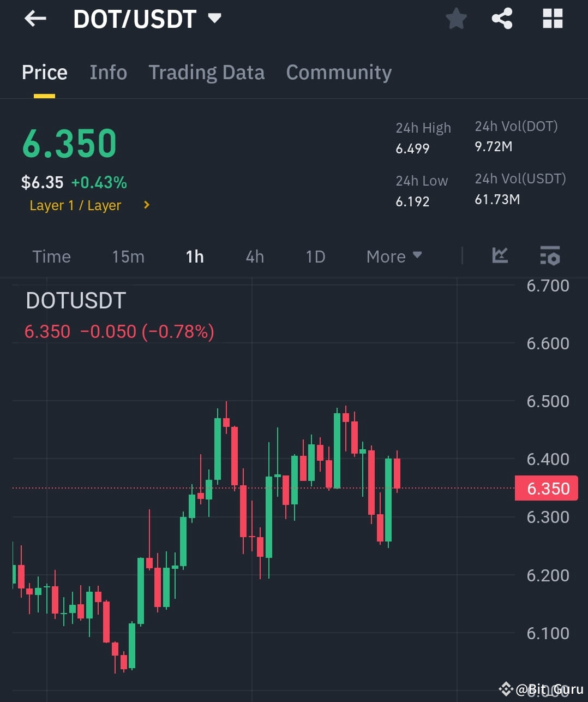
Task: Tap the Layer 1 category arrow
Action: coord(146,205)
